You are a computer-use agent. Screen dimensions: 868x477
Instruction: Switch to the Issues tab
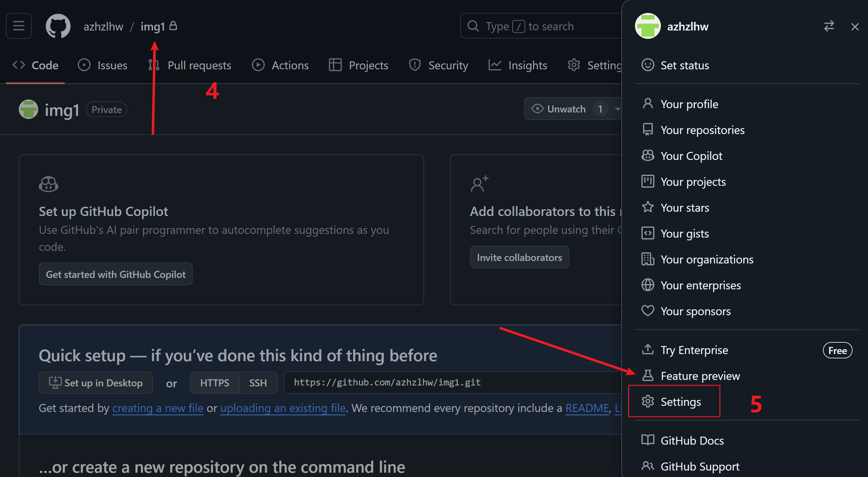tap(102, 65)
